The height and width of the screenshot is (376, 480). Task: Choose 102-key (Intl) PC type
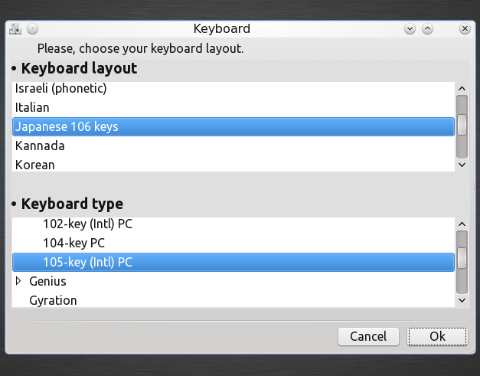(233, 224)
